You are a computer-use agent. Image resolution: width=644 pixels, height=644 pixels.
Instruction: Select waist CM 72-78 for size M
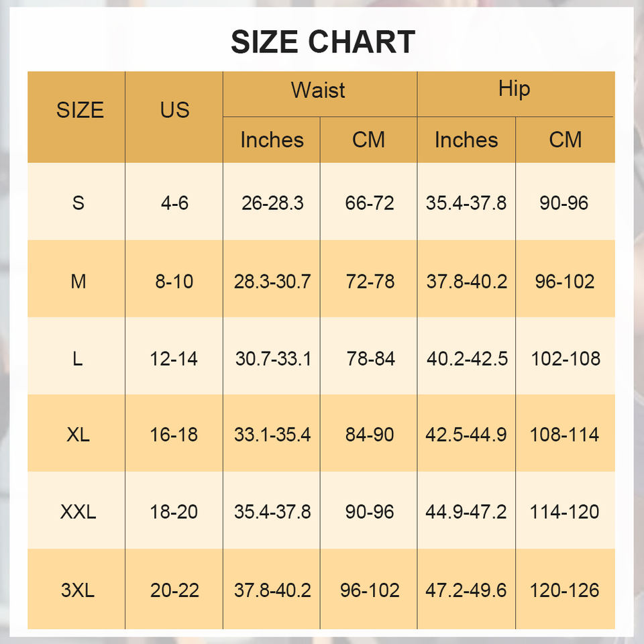[x=370, y=281]
